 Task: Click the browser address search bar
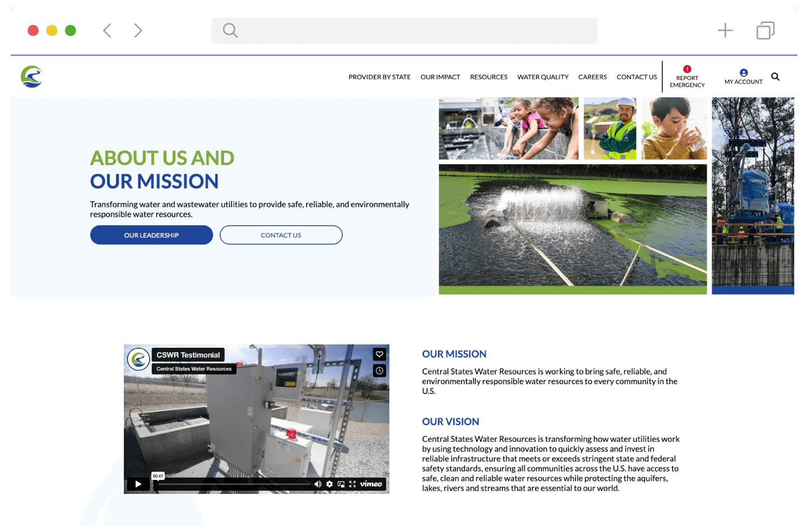404,30
